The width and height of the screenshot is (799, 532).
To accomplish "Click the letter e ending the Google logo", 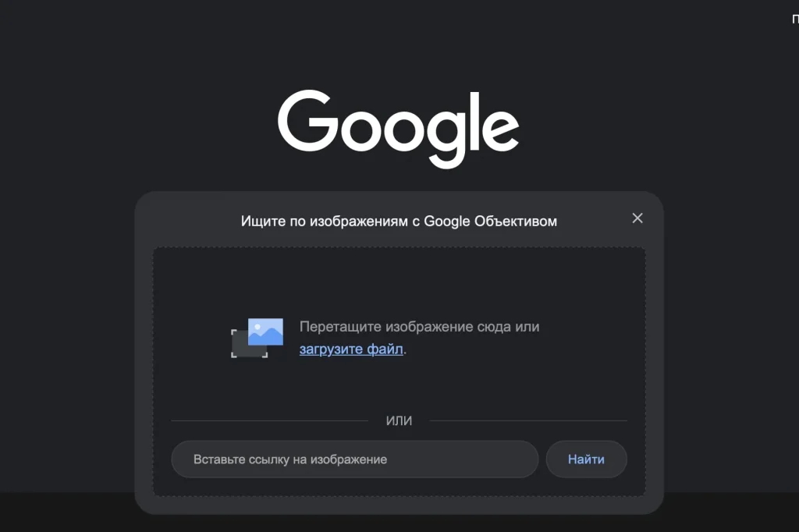I will point(500,129).
